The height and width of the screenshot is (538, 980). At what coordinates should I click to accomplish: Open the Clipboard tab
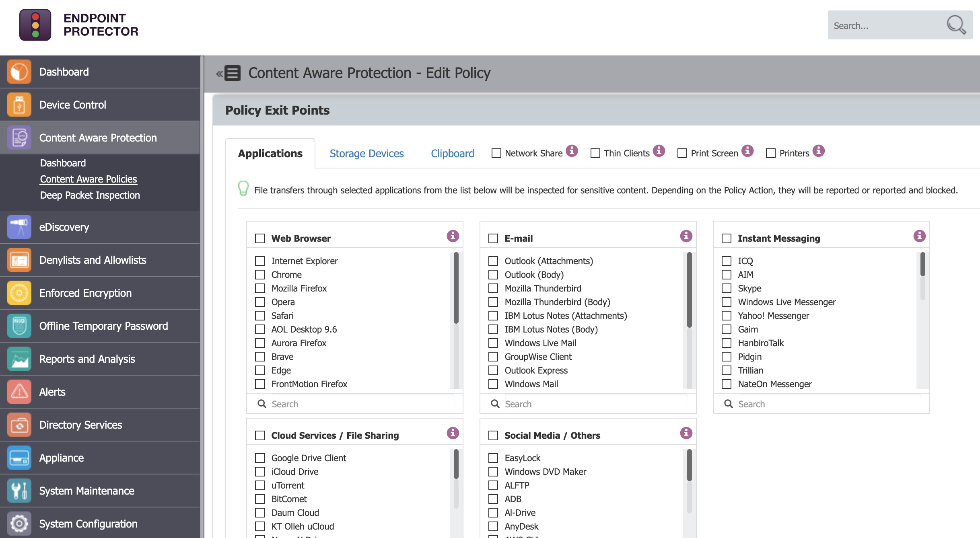click(x=452, y=153)
